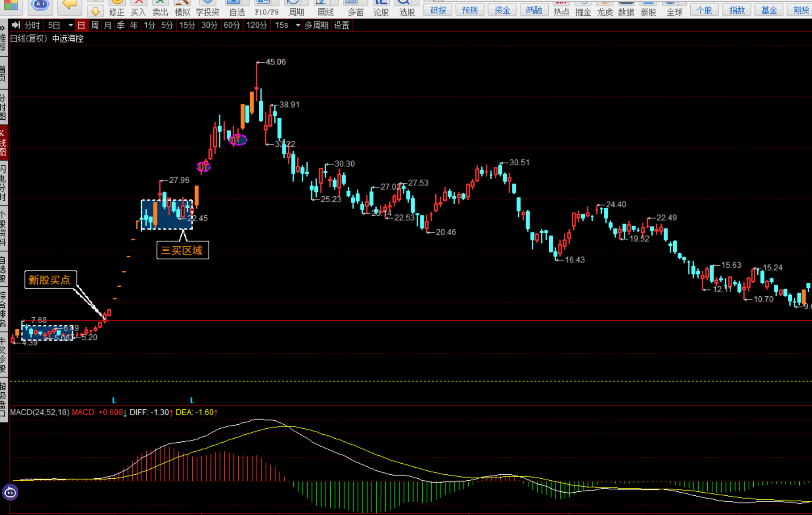
Task: Click the 周期 (period) toolbar icon
Action: coord(297,8)
